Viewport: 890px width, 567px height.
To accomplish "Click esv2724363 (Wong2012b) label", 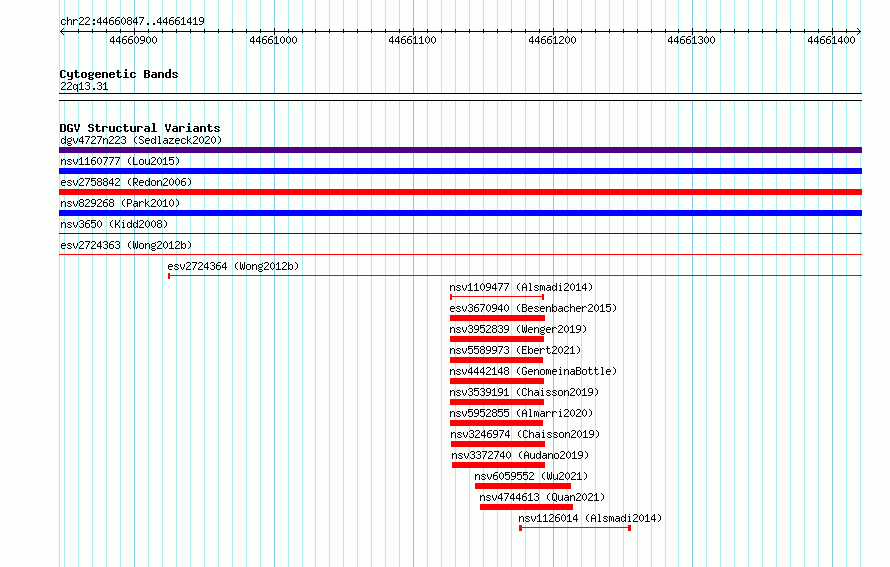I will [126, 245].
